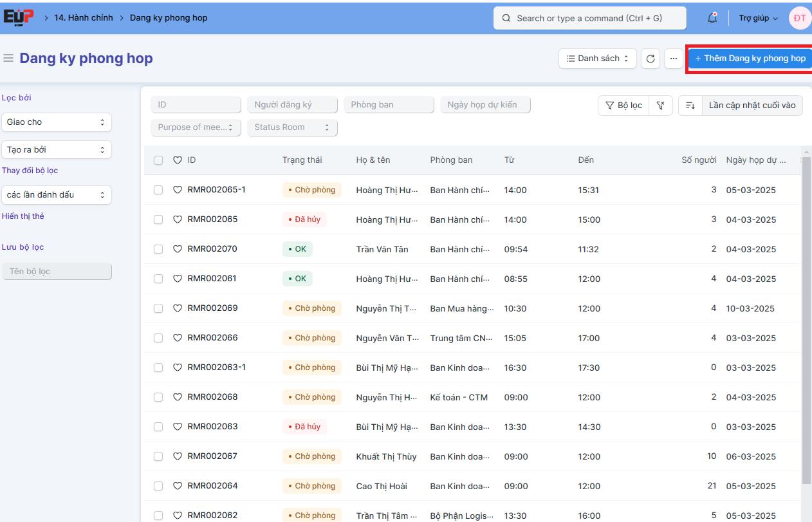The image size is (812, 522).
Task: Select the checkbox for RMR002069
Action: [158, 308]
